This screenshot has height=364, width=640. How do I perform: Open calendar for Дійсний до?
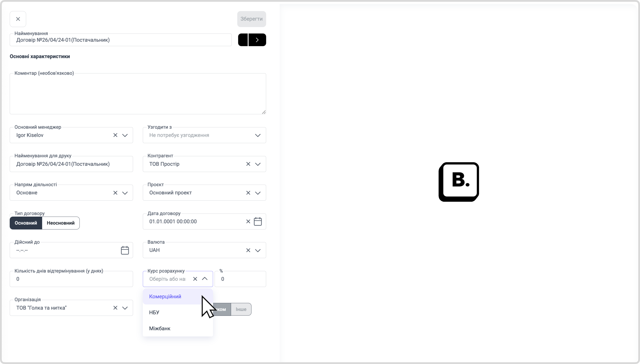point(125,250)
